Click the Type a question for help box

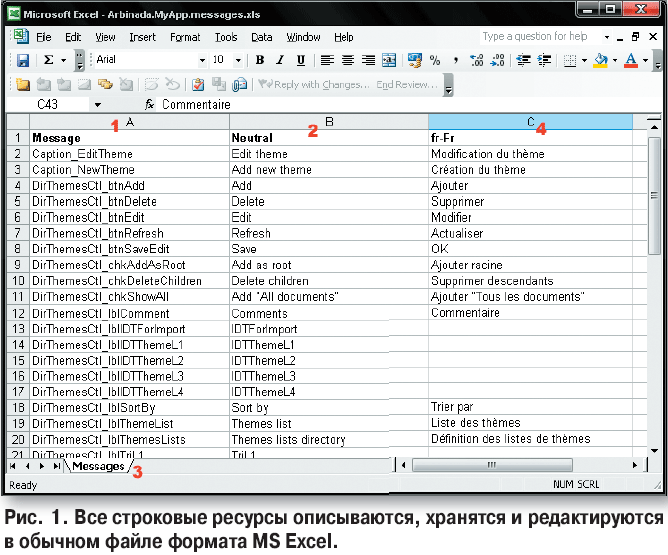pyautogui.click(x=534, y=37)
